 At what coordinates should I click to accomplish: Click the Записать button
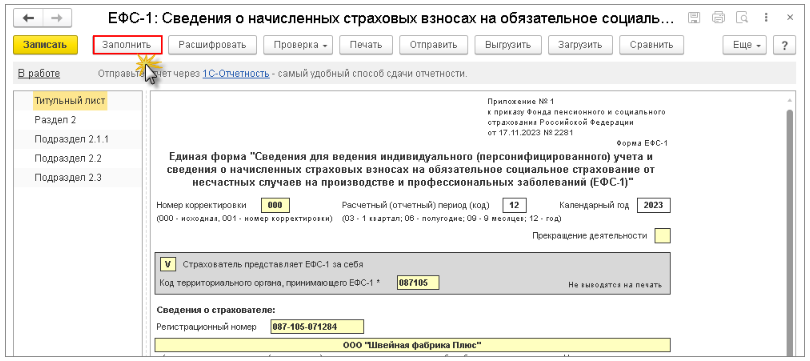coord(45,45)
